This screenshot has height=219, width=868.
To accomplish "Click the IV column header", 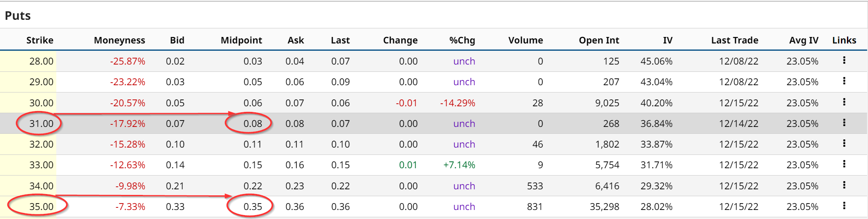I will 667,40.
